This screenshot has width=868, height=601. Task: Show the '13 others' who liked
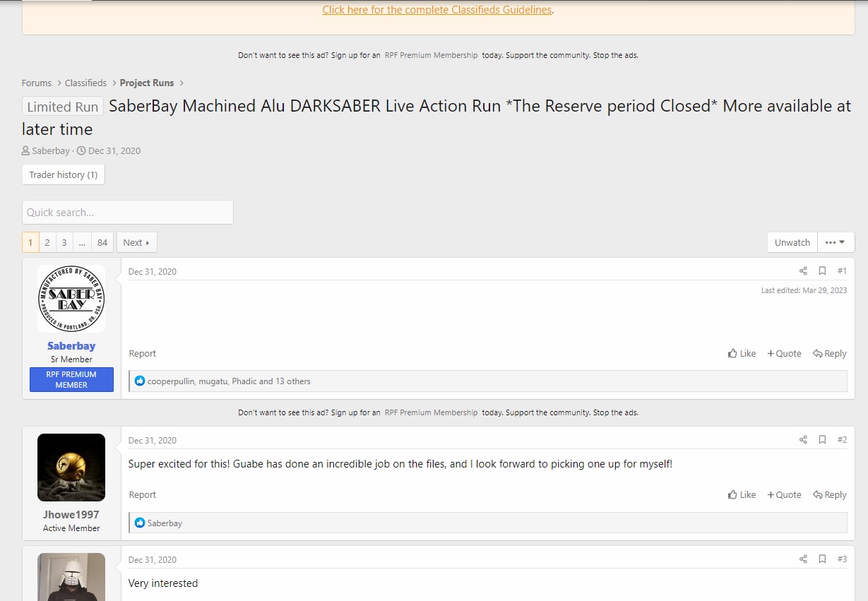coord(293,381)
